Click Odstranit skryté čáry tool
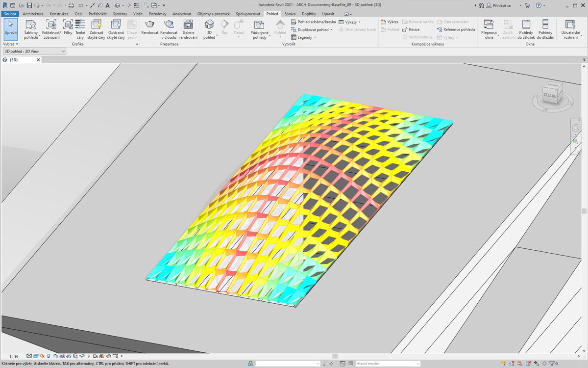Screen dimensions: 588x368 [x=116, y=29]
